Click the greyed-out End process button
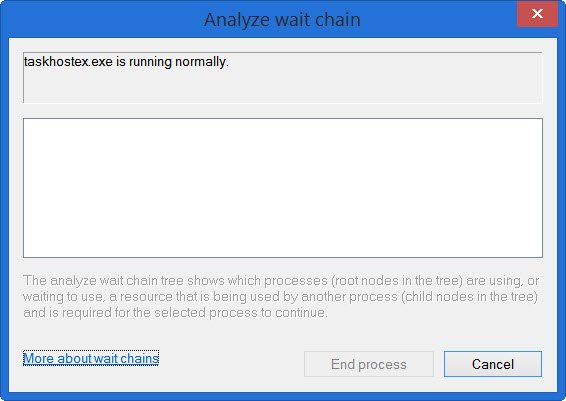This screenshot has height=401, width=566. (x=369, y=364)
